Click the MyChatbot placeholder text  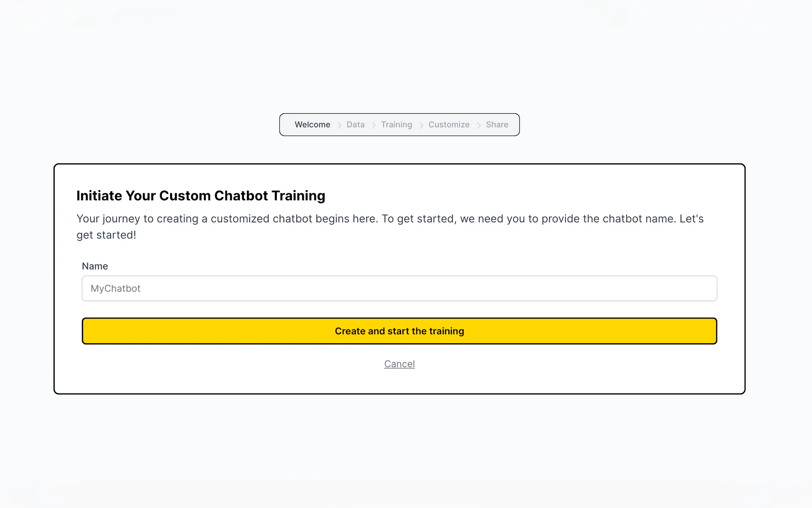pyautogui.click(x=115, y=288)
